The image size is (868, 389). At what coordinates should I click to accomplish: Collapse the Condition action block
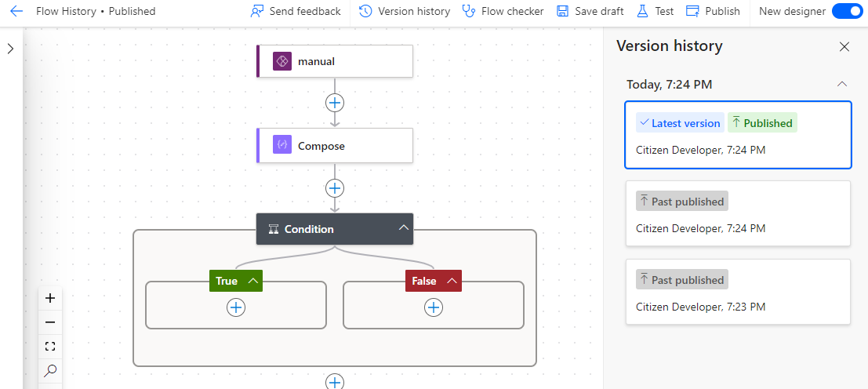click(x=404, y=228)
